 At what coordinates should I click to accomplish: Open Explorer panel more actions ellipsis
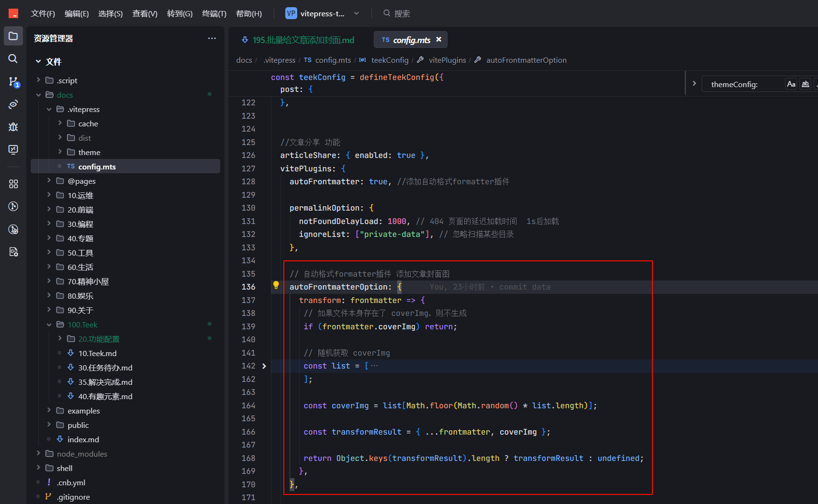click(212, 38)
